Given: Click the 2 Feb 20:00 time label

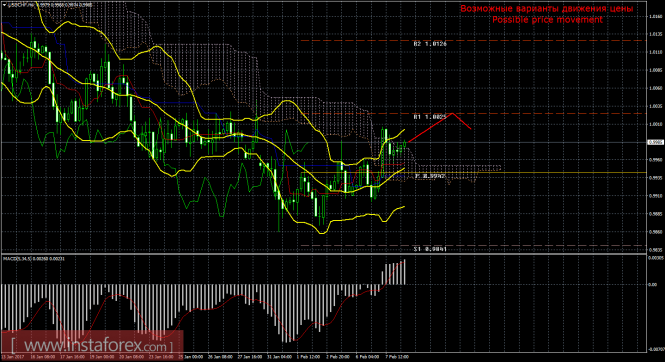Looking at the screenshot, I should (338, 357).
